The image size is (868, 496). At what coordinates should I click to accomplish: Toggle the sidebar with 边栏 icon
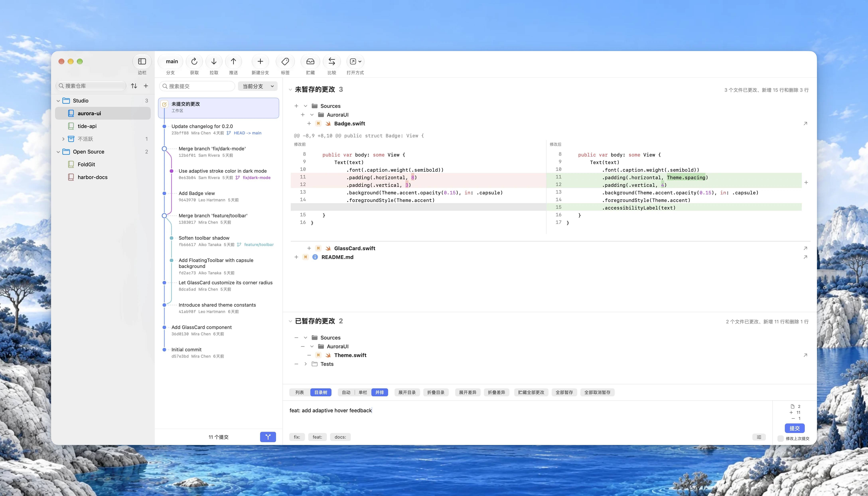(x=142, y=61)
